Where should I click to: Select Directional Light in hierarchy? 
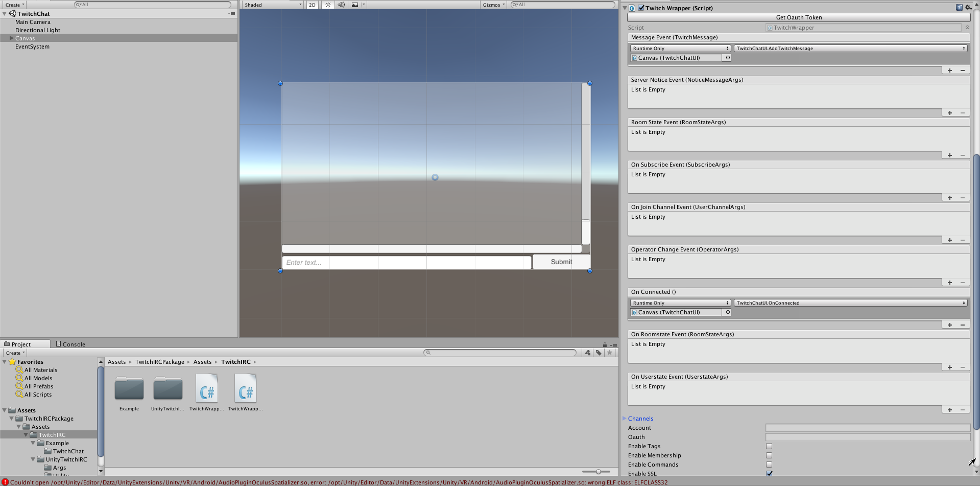tap(38, 30)
